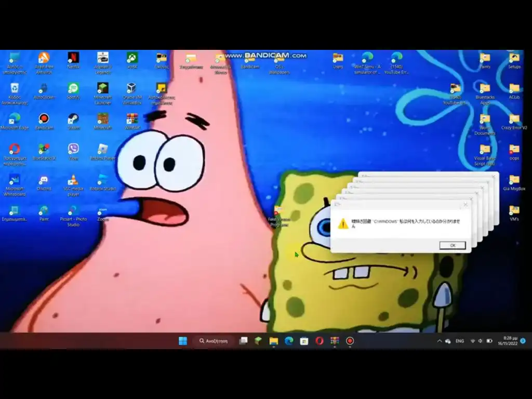The width and height of the screenshot is (532, 399).
Task: Switch input language ENG in tray
Action: [x=460, y=341]
